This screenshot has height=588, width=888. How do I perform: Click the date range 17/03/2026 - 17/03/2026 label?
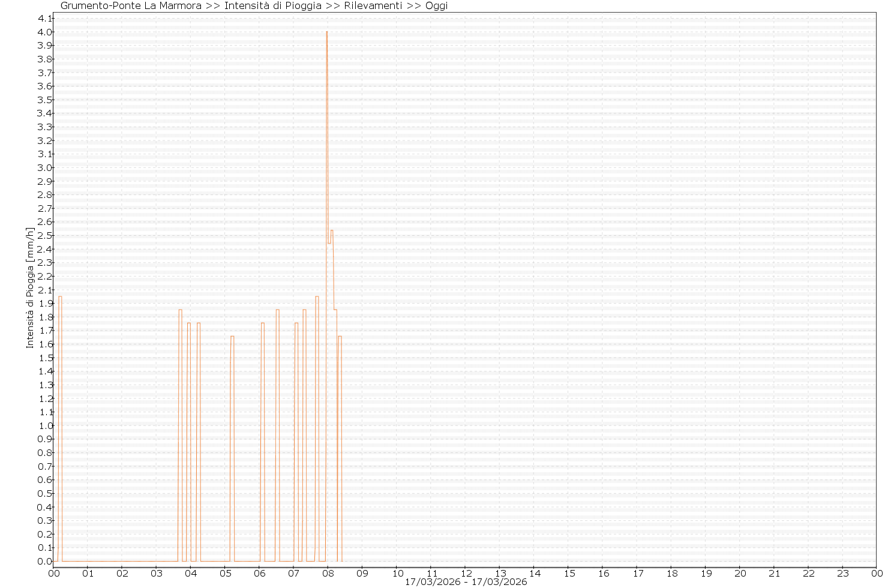coord(466,582)
